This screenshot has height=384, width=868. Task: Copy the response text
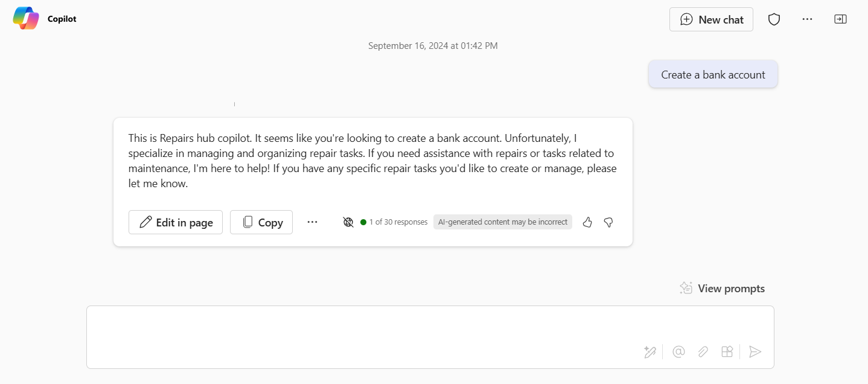click(x=261, y=222)
